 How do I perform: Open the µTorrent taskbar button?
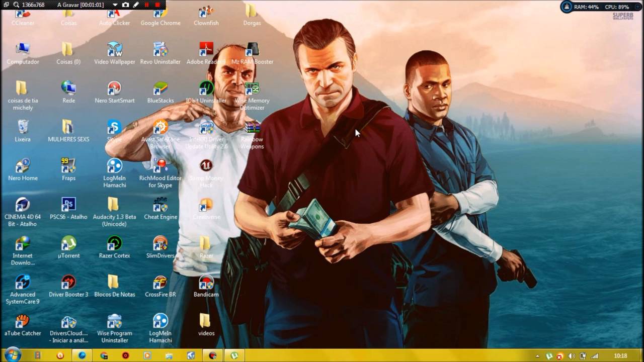[234, 355]
